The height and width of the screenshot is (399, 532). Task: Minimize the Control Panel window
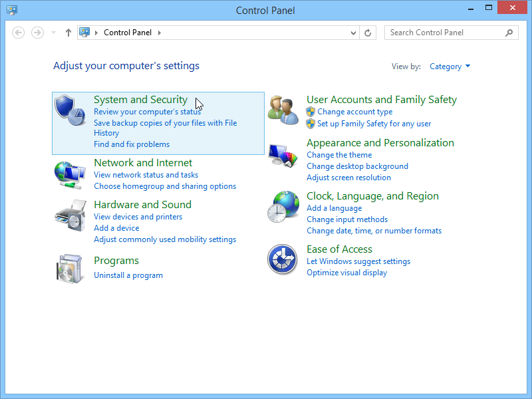tap(471, 8)
